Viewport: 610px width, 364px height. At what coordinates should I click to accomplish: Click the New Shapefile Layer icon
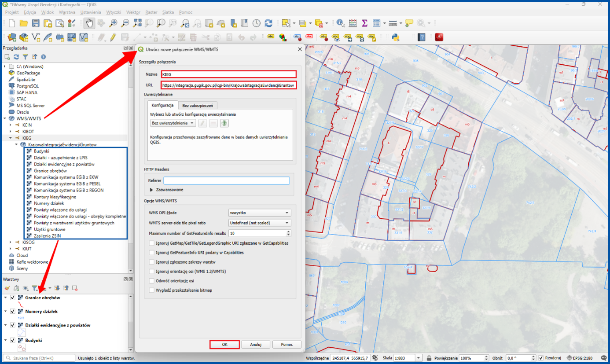click(x=35, y=37)
